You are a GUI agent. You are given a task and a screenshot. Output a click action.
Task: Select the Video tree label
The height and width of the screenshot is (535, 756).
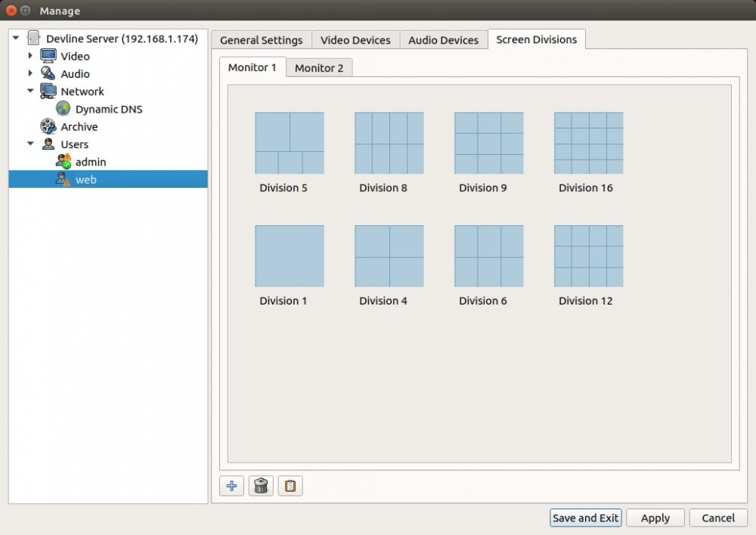point(75,57)
